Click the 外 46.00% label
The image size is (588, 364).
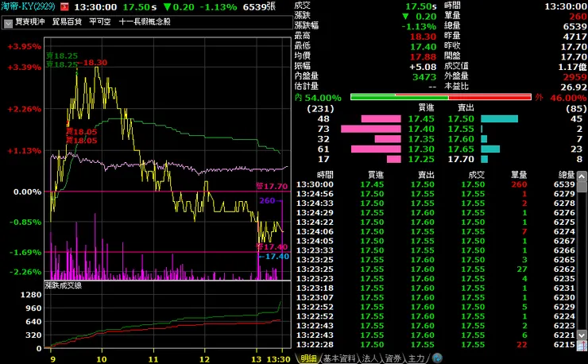point(561,98)
